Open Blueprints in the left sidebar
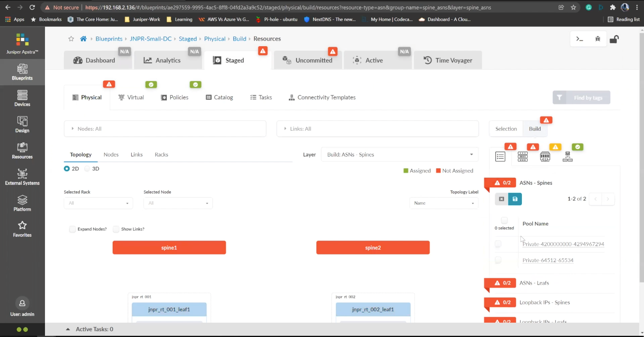The height and width of the screenshot is (337, 644). [22, 72]
